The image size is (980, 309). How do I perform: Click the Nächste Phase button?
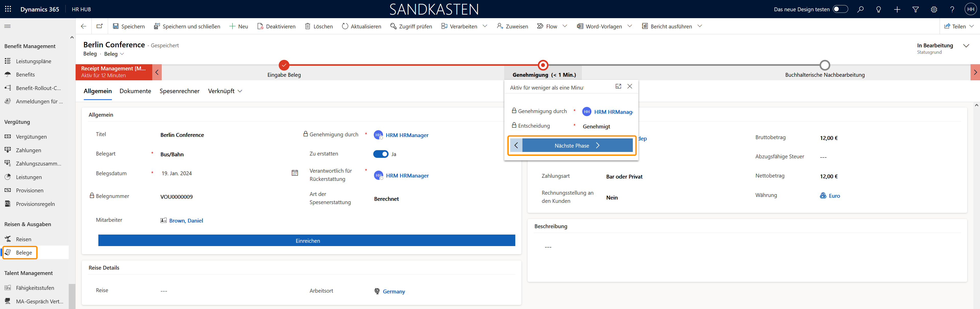[577, 145]
